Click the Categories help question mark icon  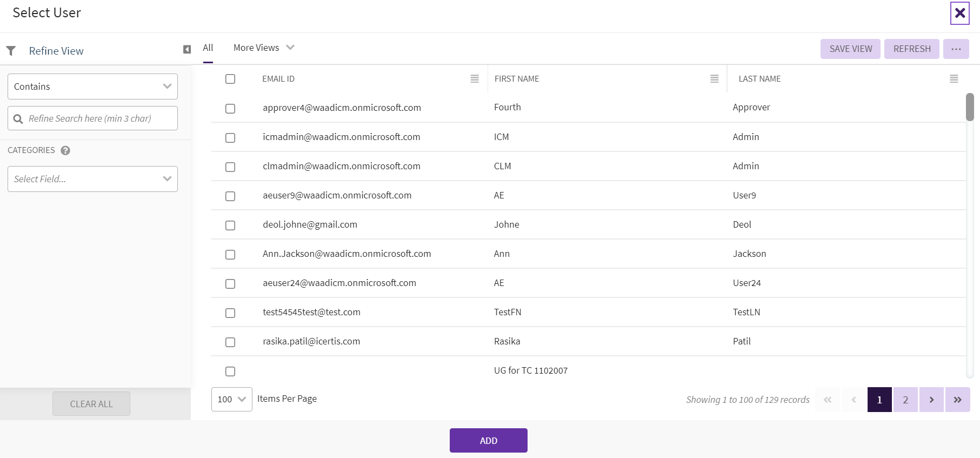point(65,150)
